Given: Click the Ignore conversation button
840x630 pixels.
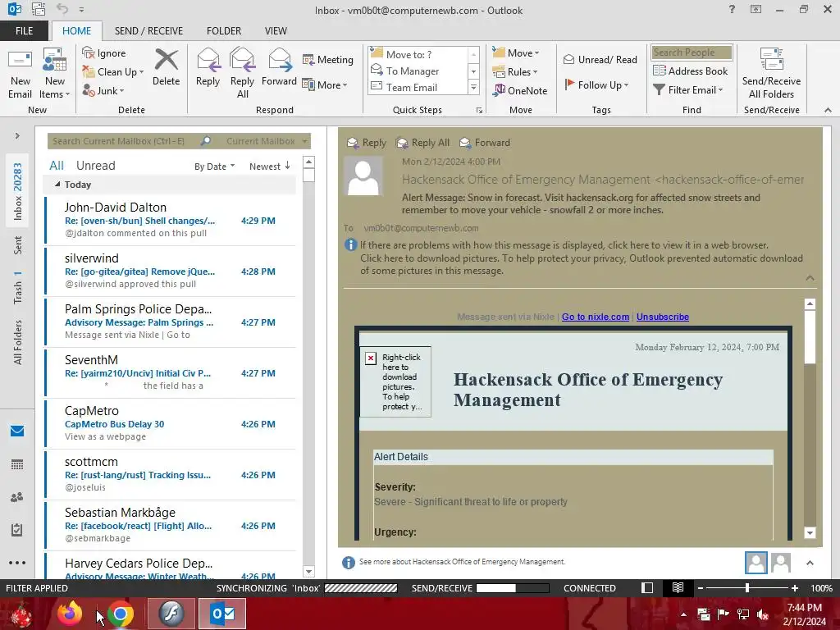Looking at the screenshot, I should pos(104,53).
